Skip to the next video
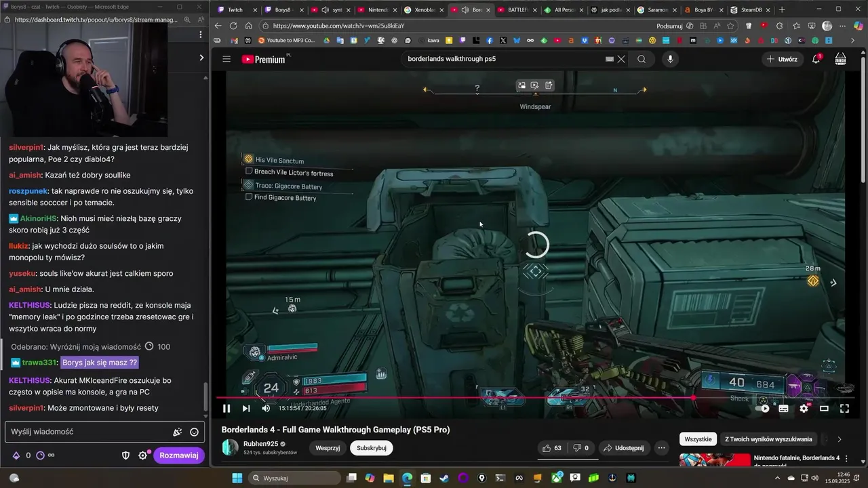 pyautogui.click(x=245, y=408)
